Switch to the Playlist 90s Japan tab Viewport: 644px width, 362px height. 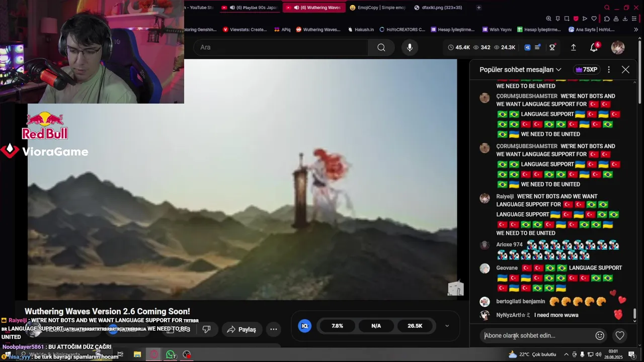250,8
